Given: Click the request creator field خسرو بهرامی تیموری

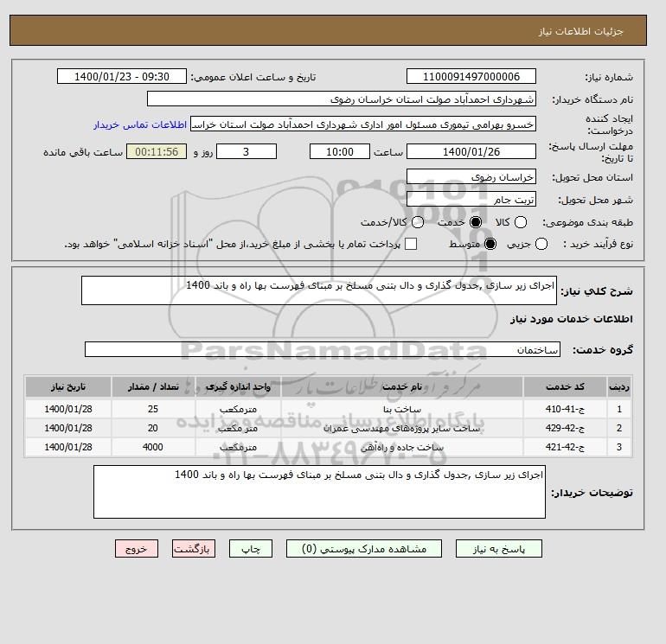Looking at the screenshot, I should (x=363, y=124).
